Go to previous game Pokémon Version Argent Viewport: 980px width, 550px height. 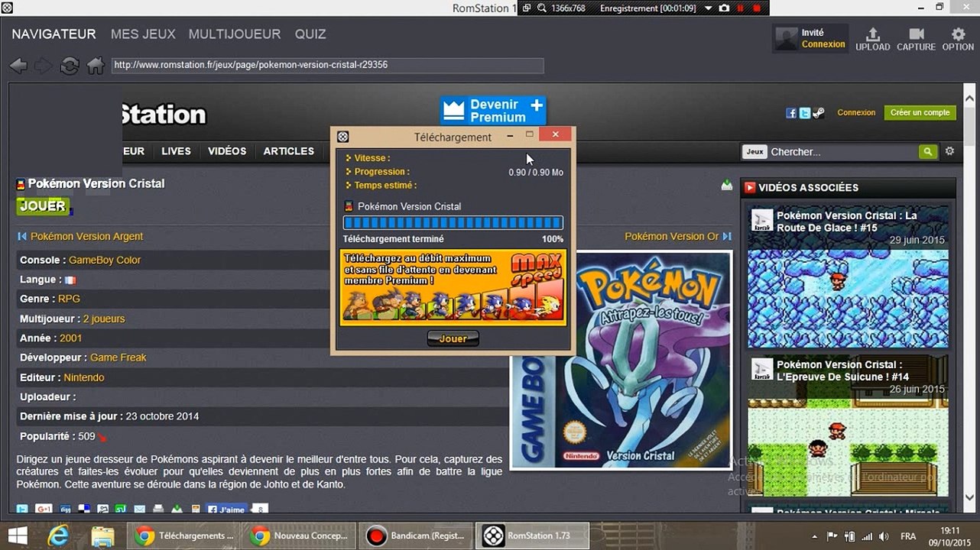[x=86, y=237]
